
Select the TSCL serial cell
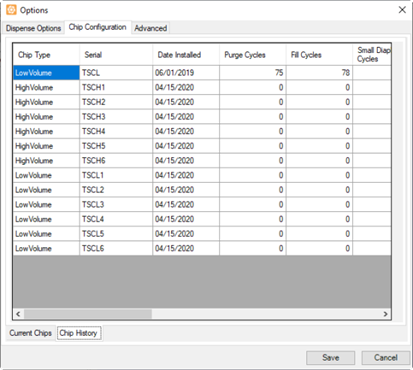pyautogui.click(x=116, y=73)
